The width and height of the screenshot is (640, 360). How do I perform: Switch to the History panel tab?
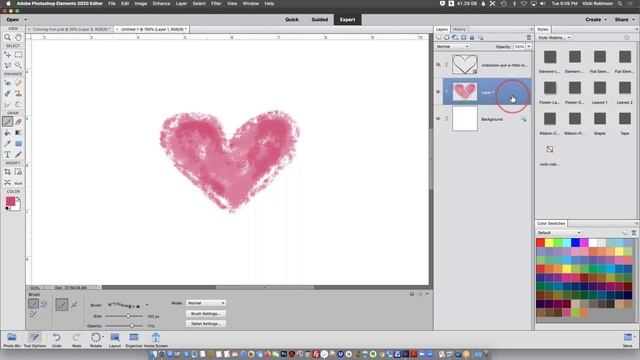tap(459, 29)
